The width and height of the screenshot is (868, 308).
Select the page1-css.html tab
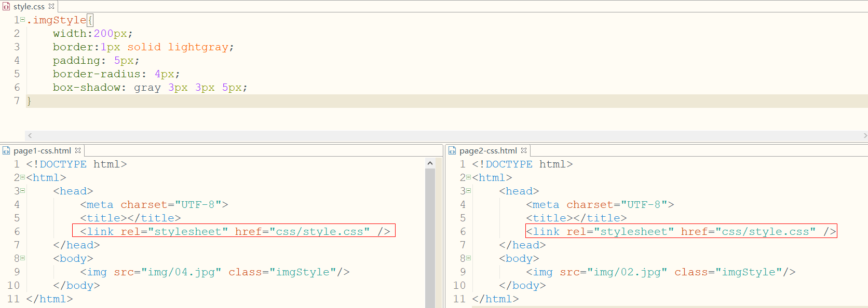tap(42, 151)
